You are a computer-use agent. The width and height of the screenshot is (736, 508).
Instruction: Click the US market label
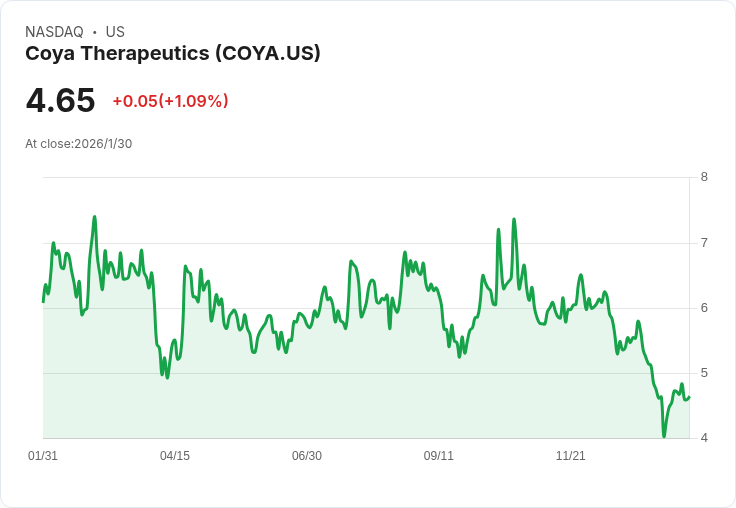[x=115, y=32]
